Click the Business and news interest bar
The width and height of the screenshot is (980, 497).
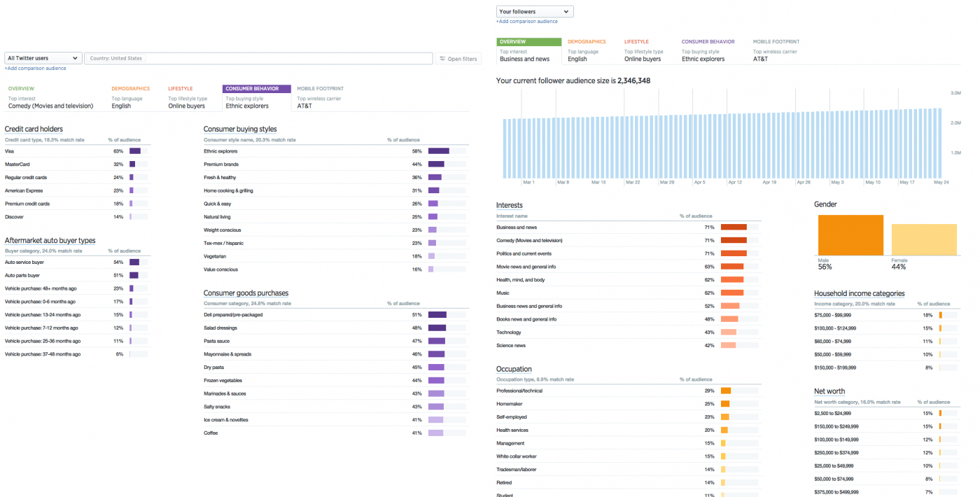click(x=734, y=227)
